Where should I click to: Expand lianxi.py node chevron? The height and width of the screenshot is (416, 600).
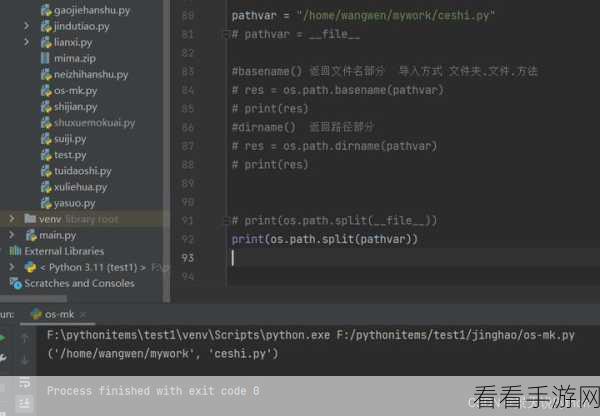(26, 42)
